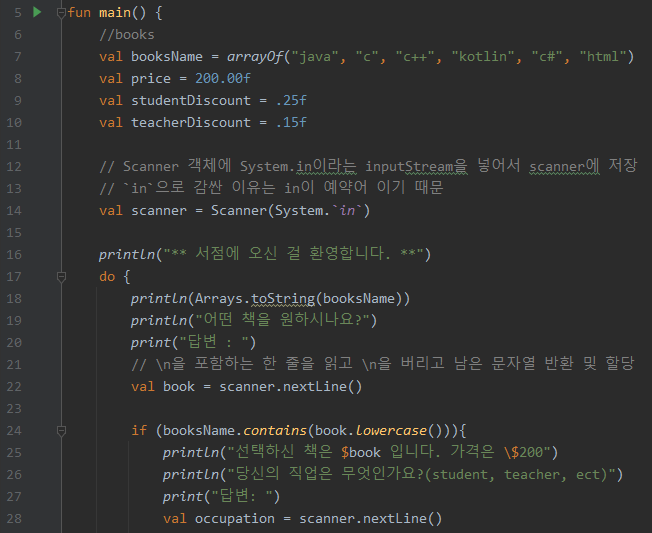Click the lowercase method call

(x=391, y=431)
